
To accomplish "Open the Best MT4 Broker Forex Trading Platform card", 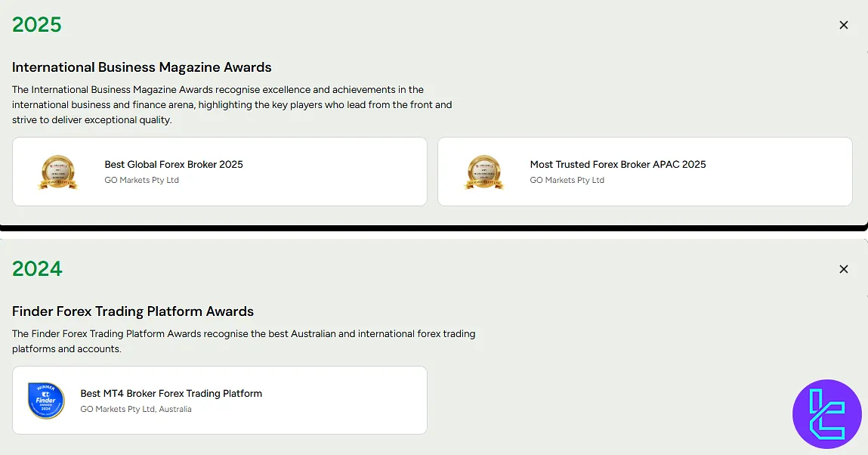I will coord(219,401).
